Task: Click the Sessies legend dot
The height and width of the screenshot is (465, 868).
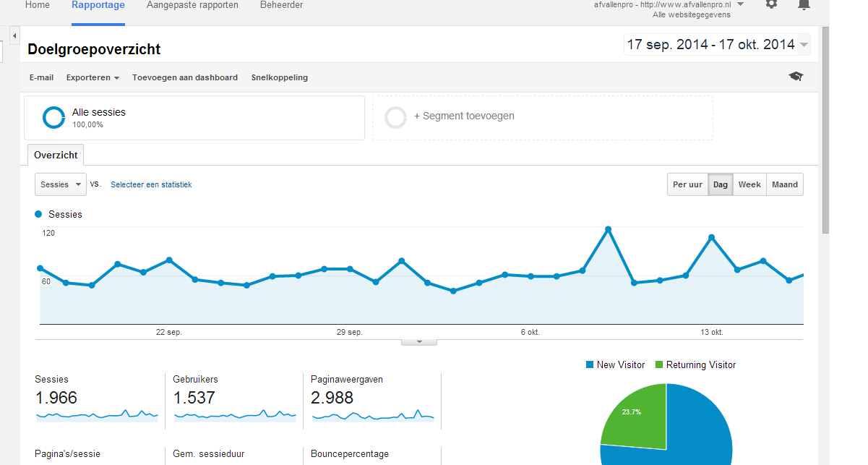Action: pos(38,214)
